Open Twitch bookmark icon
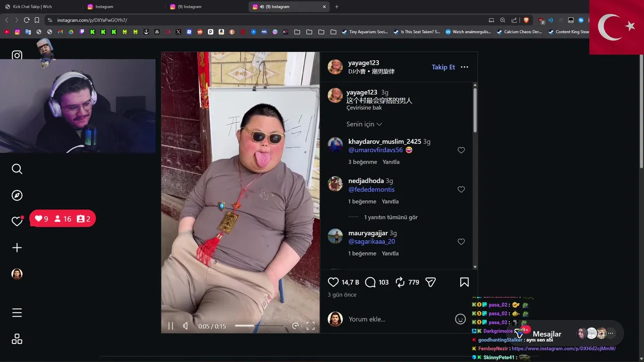Viewport: 644px width, 362px height. pos(82,32)
